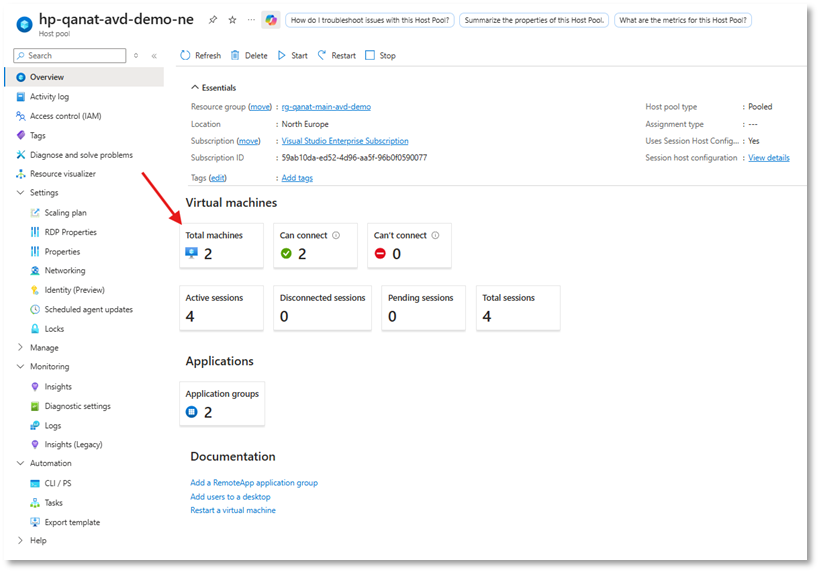The height and width of the screenshot is (573, 820).
Task: Open Tasks under Automation
Action: click(x=53, y=502)
